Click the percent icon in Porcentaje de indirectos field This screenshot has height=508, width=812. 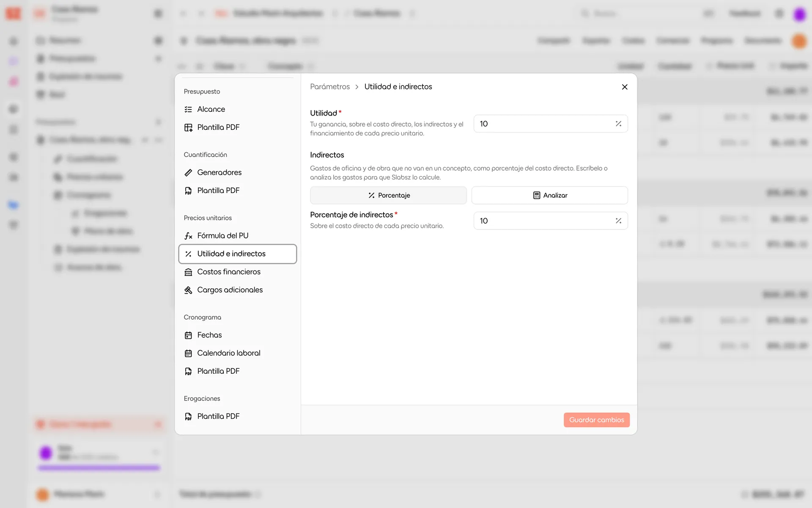coord(618,221)
